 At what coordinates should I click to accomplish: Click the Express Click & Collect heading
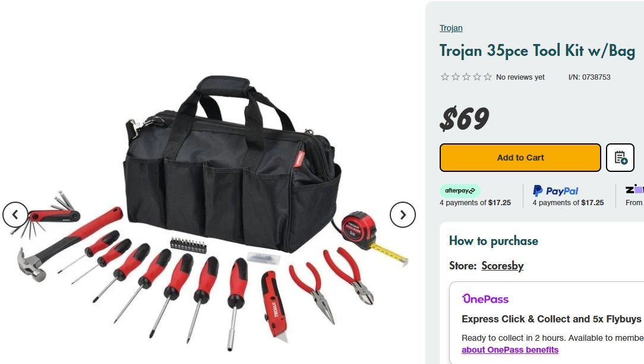pyautogui.click(x=551, y=319)
